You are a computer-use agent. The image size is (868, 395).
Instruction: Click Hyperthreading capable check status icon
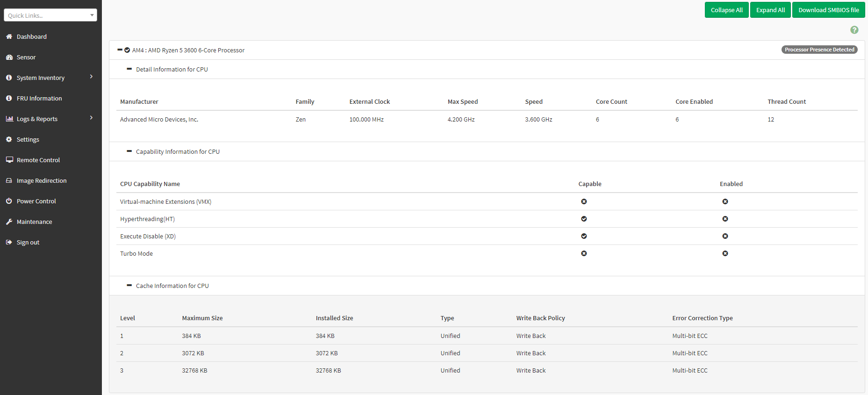point(584,219)
